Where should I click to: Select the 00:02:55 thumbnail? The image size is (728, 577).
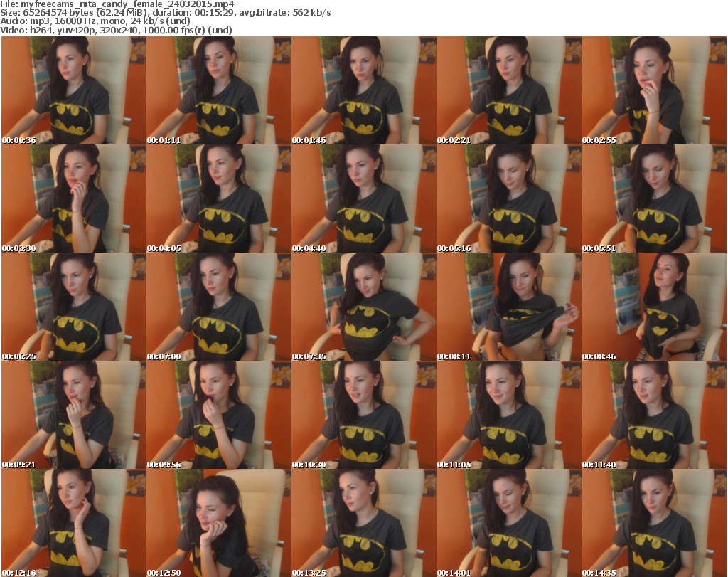(654, 90)
